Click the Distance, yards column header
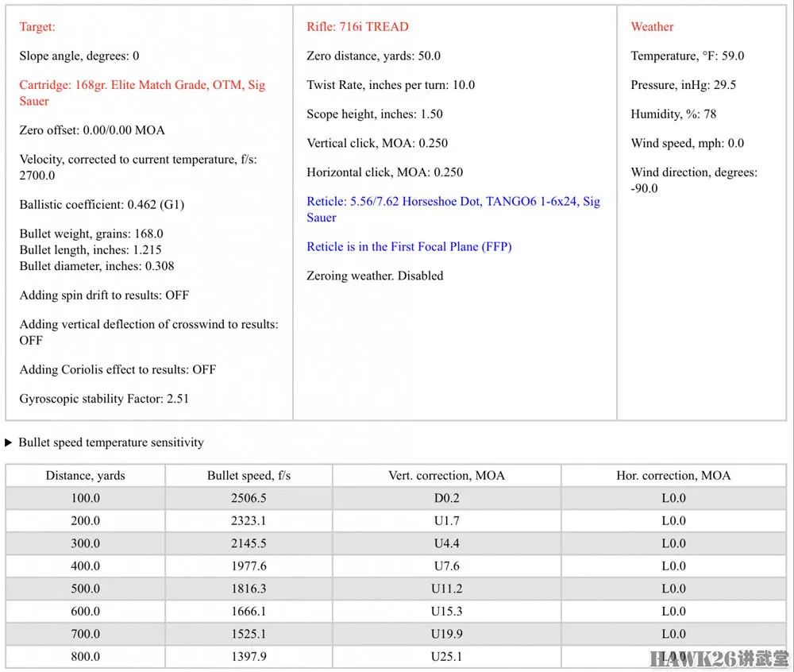 click(86, 476)
